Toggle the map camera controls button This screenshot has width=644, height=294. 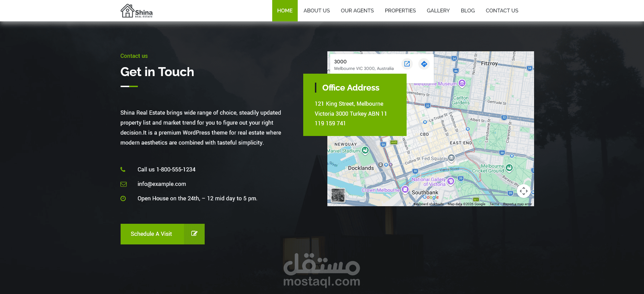[524, 191]
